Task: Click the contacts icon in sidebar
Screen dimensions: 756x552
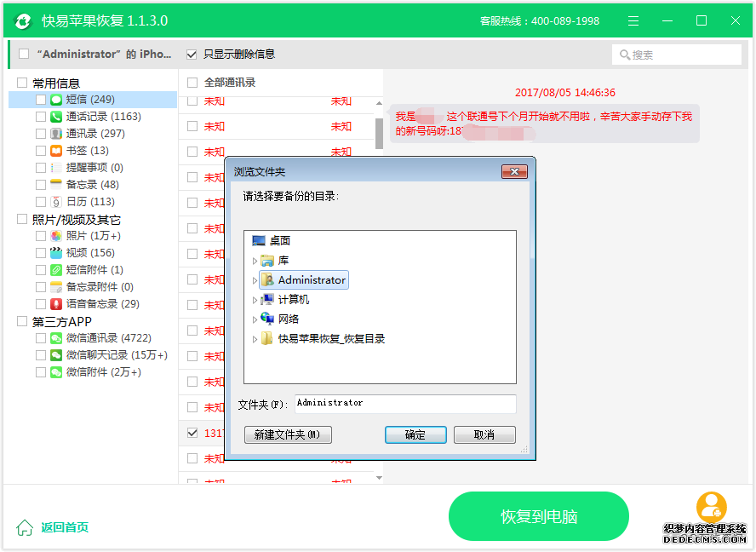Action: 56,134
